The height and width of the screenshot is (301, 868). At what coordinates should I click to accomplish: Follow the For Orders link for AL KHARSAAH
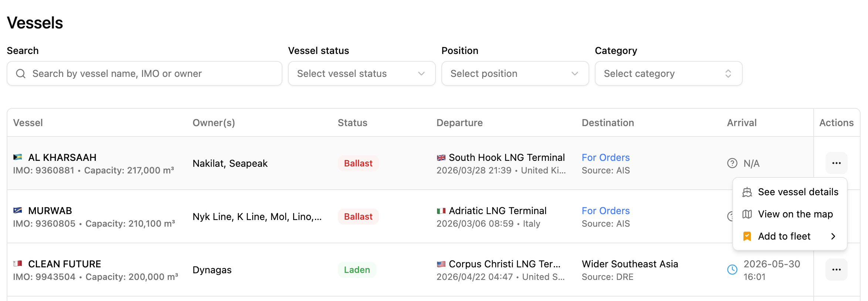click(606, 158)
